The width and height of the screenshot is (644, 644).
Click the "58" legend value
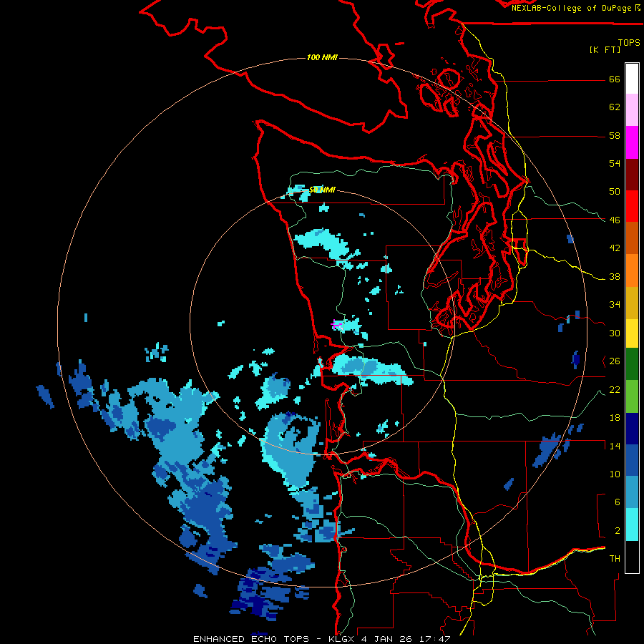tap(615, 135)
